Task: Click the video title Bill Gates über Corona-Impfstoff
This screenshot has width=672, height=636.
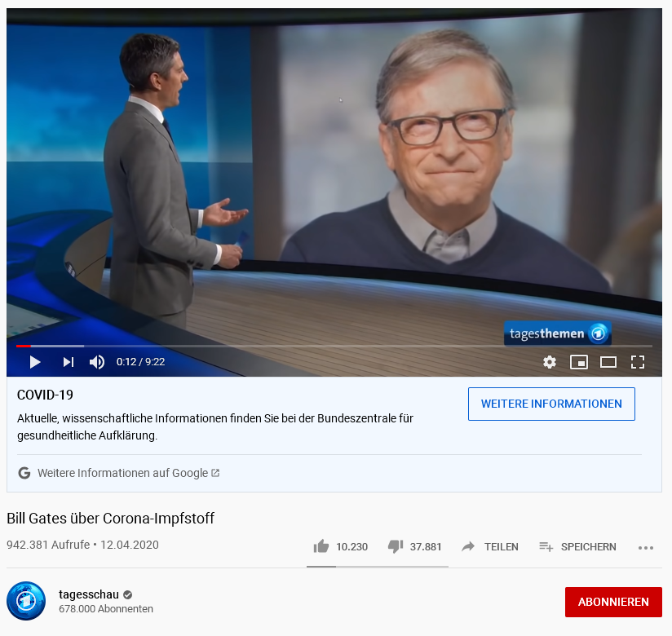Action: [x=111, y=518]
